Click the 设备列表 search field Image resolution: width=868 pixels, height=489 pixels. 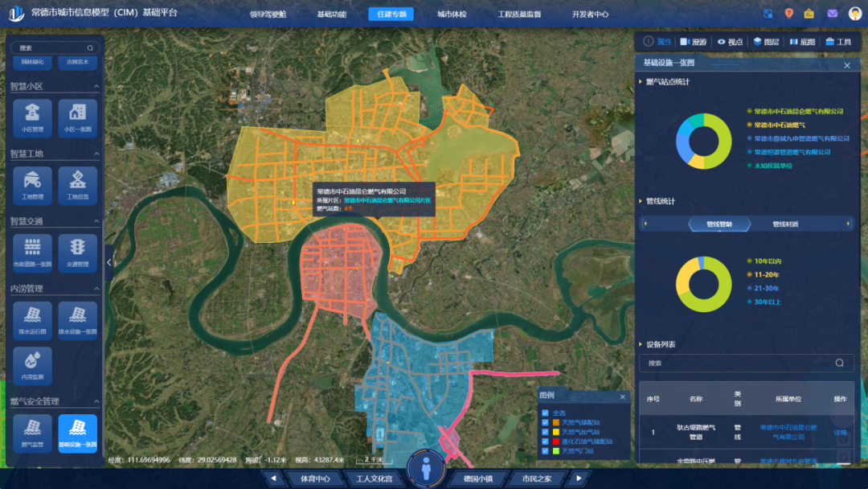tap(739, 363)
